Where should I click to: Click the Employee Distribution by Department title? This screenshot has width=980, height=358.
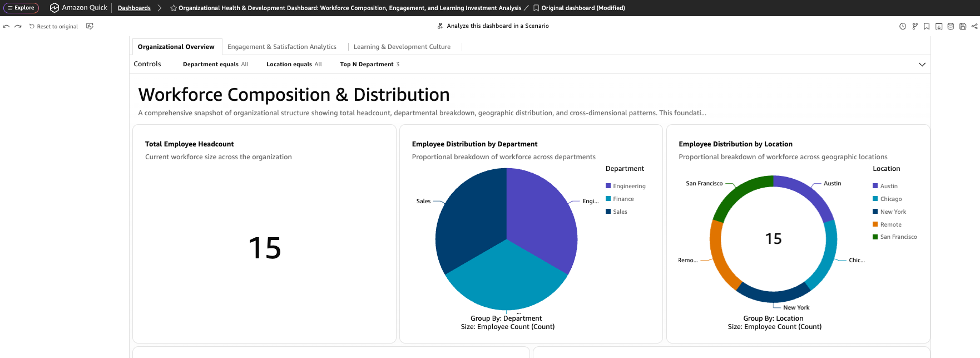[x=474, y=144]
